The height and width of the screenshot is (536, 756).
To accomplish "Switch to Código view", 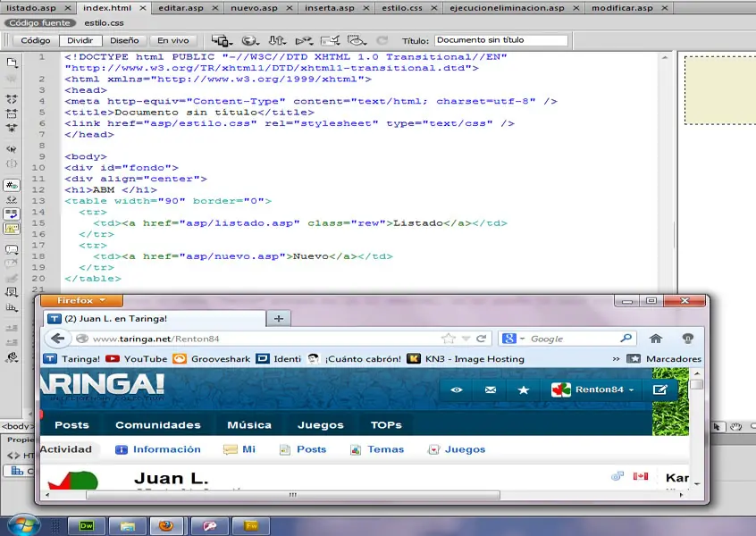I will coord(35,40).
